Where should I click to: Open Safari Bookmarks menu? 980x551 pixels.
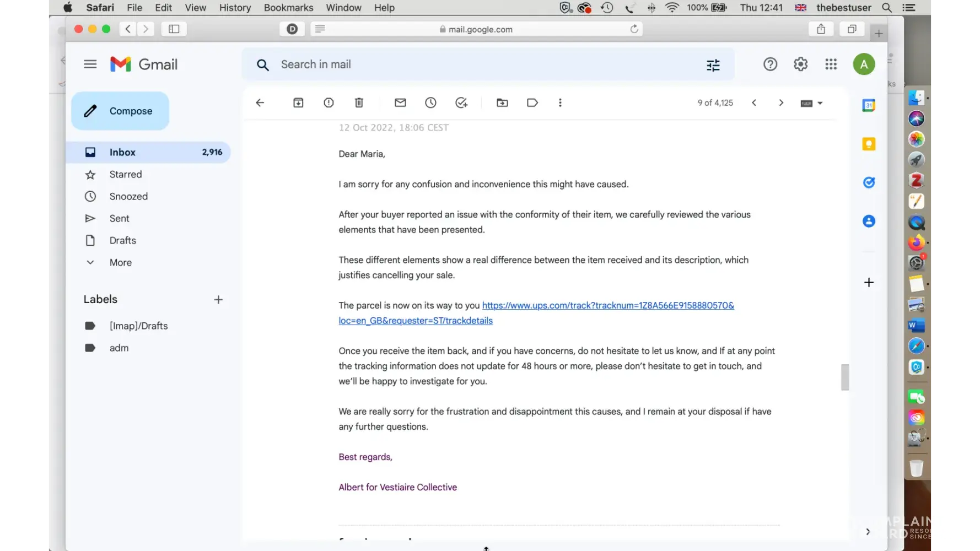(x=288, y=8)
